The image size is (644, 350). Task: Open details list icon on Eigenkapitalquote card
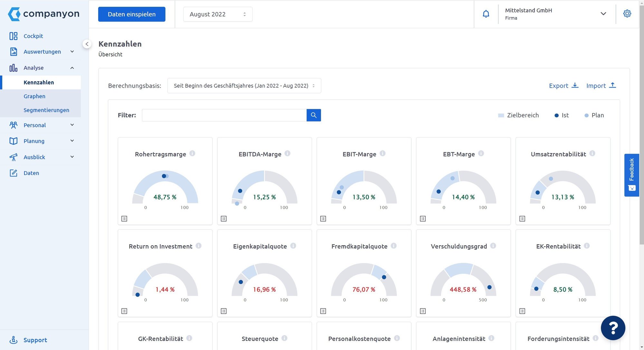pyautogui.click(x=224, y=311)
